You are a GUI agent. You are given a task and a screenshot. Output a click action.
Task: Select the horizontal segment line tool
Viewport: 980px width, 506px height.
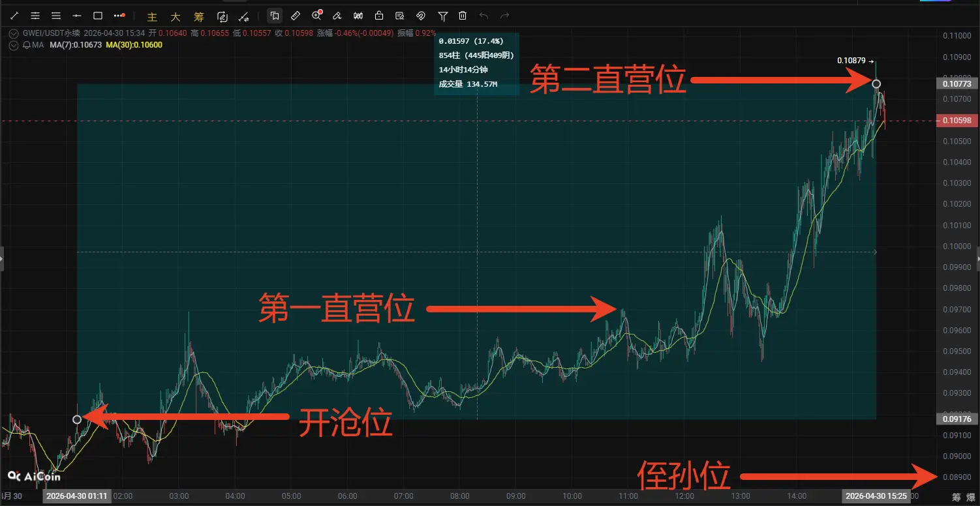pyautogui.click(x=77, y=16)
